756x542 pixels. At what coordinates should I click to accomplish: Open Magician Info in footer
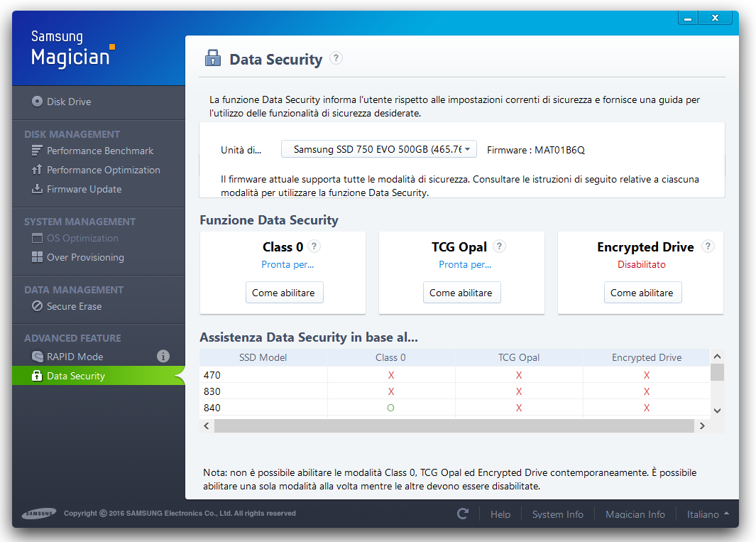635,514
